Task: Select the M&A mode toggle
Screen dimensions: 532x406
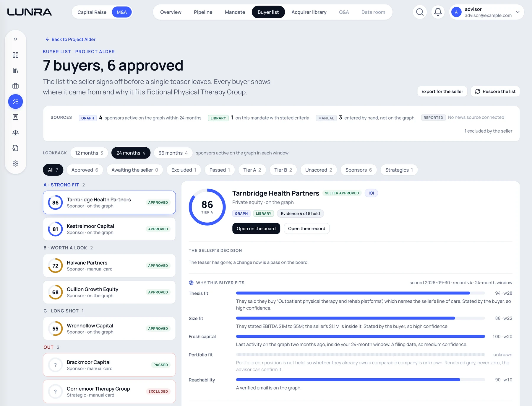Action: point(122,12)
